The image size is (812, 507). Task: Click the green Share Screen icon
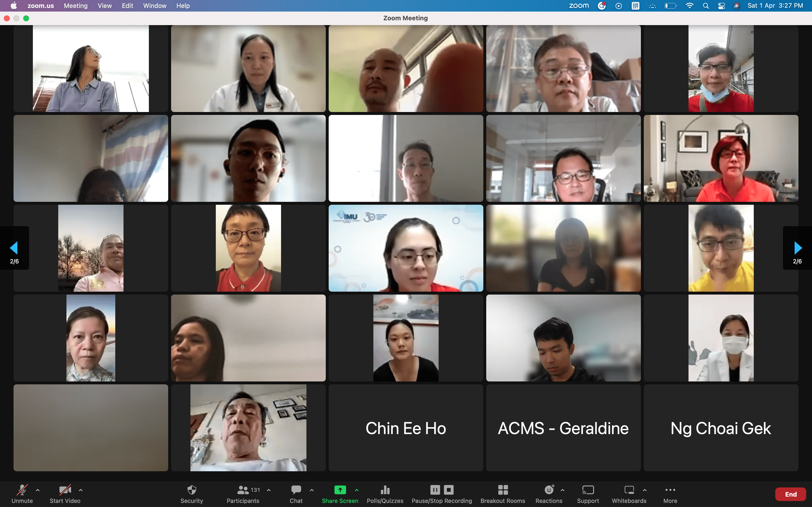340,490
